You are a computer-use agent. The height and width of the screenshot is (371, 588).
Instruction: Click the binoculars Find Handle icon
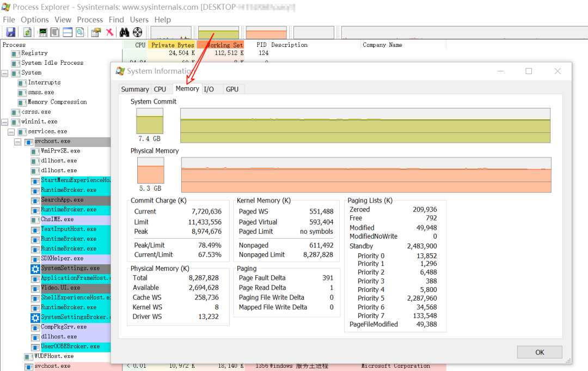click(x=124, y=33)
